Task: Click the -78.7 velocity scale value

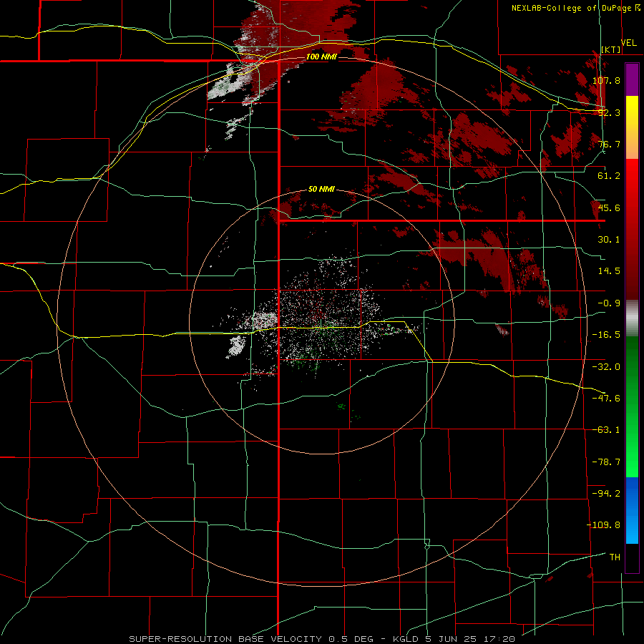Action: coord(606,462)
